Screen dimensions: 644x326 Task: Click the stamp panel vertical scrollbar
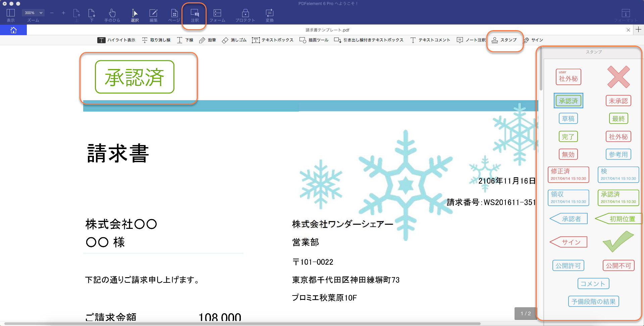[541, 69]
